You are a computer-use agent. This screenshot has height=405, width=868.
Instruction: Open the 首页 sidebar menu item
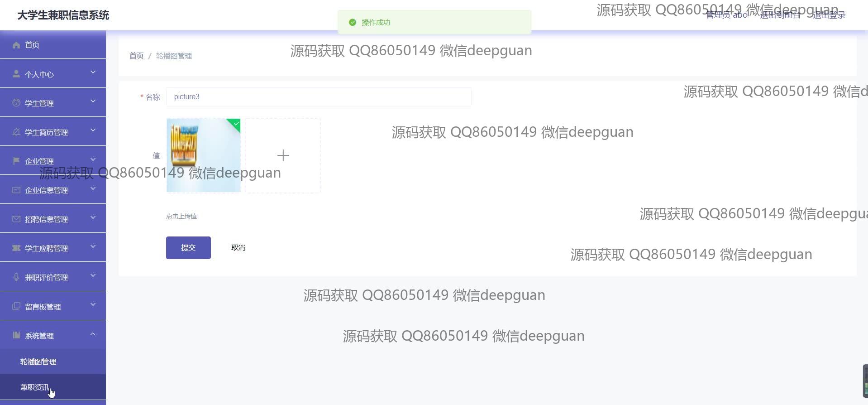(53, 45)
